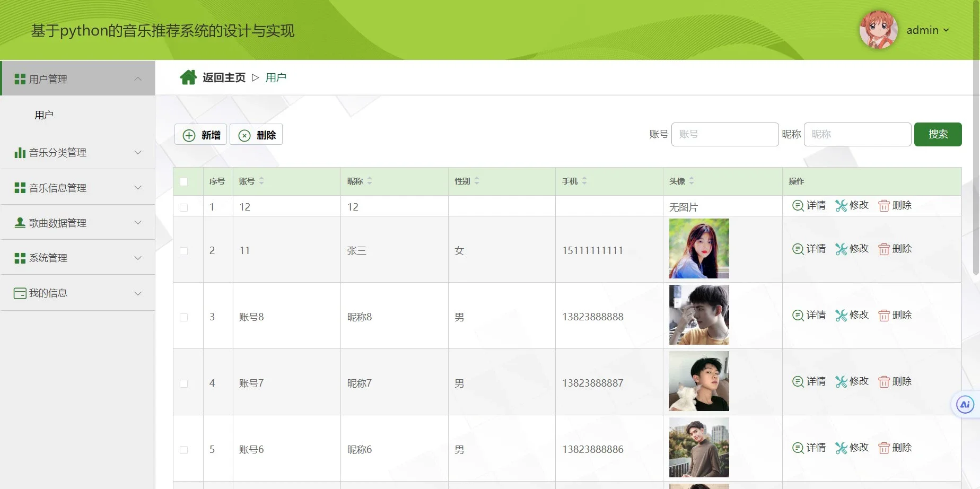Click the admin username label
Viewport: 980px width, 489px height.
(923, 30)
